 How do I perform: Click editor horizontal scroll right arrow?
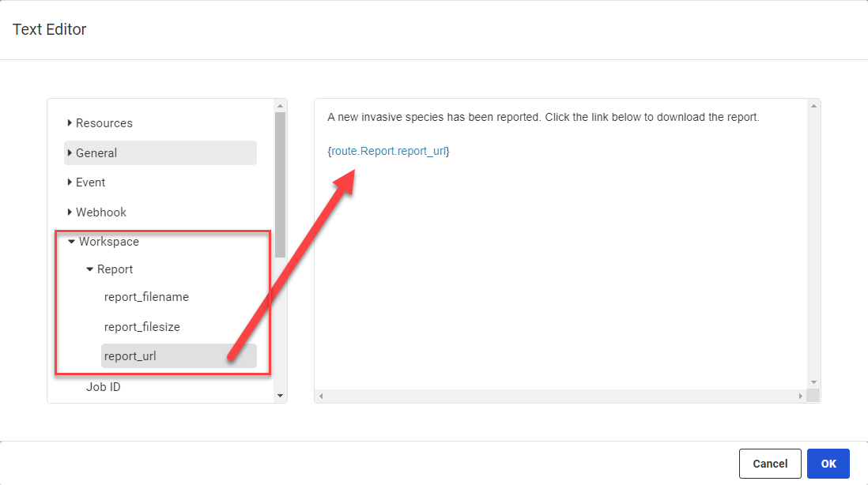tap(800, 396)
